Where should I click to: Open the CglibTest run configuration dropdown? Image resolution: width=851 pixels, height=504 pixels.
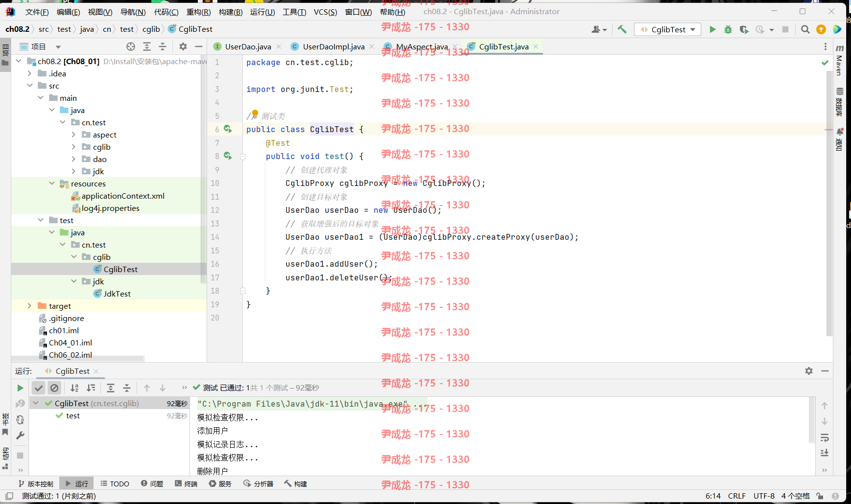pyautogui.click(x=668, y=29)
